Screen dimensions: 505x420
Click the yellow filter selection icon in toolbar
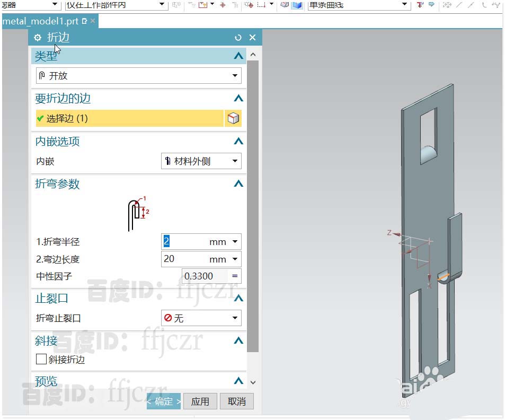[202, 5]
